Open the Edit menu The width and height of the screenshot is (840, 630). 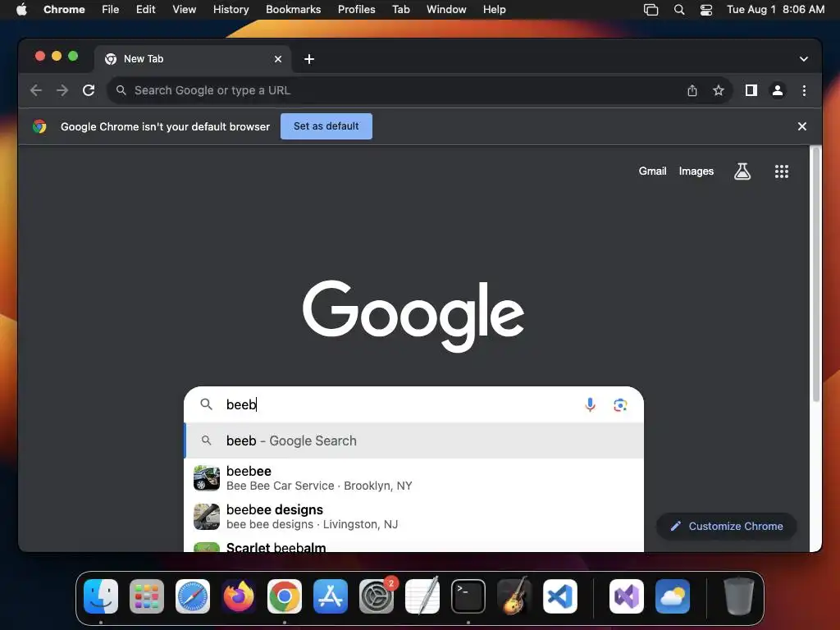click(x=146, y=10)
